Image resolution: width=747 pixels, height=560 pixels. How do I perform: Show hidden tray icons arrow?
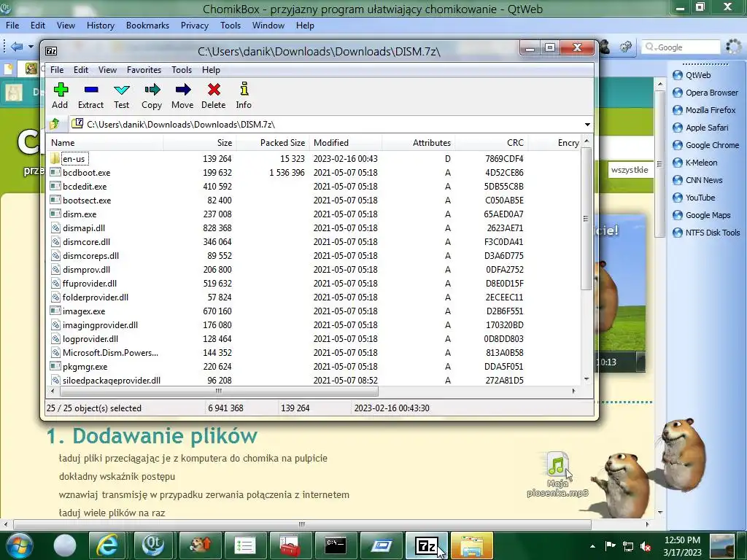[x=592, y=546]
